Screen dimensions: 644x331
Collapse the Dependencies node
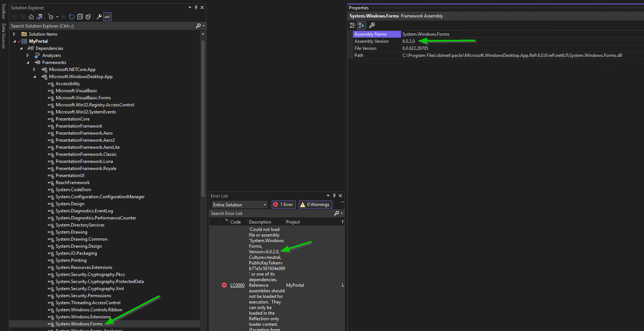pyautogui.click(x=21, y=48)
